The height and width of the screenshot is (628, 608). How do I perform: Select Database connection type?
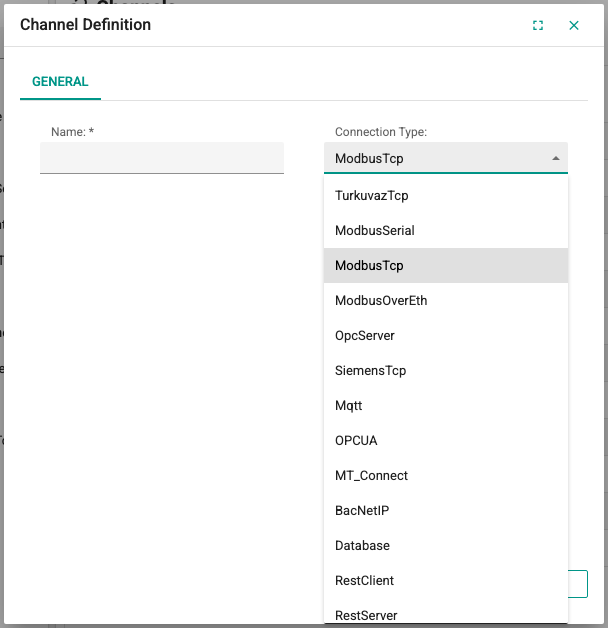446,545
